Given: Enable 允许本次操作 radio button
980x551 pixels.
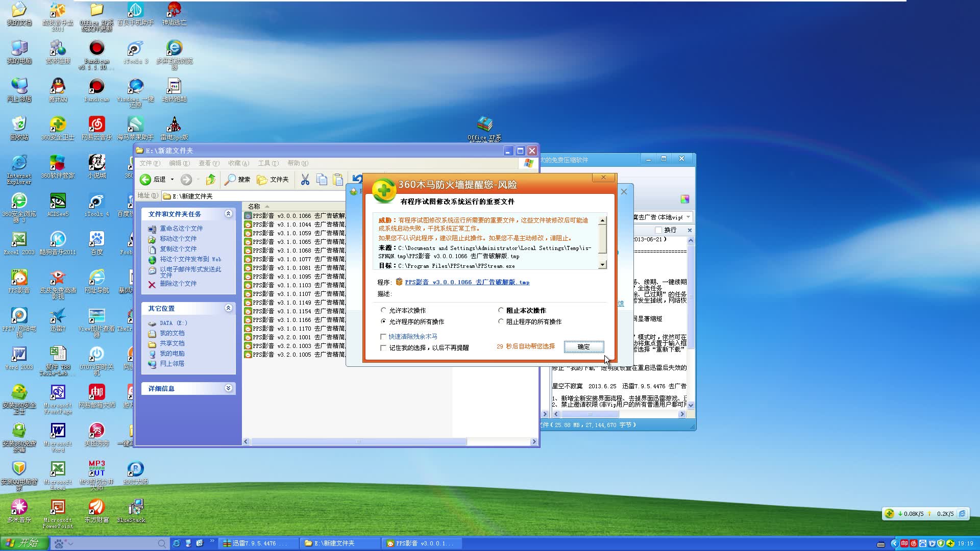Looking at the screenshot, I should [384, 310].
